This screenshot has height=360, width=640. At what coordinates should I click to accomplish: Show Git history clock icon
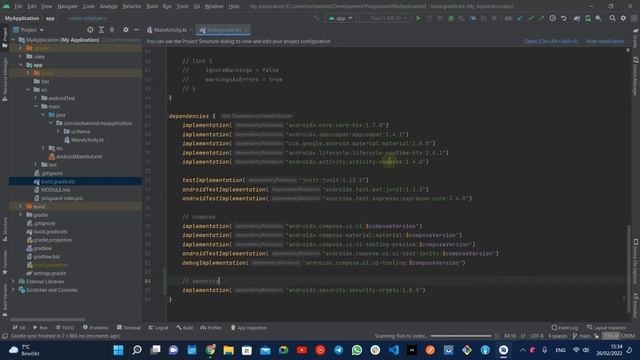(552, 18)
